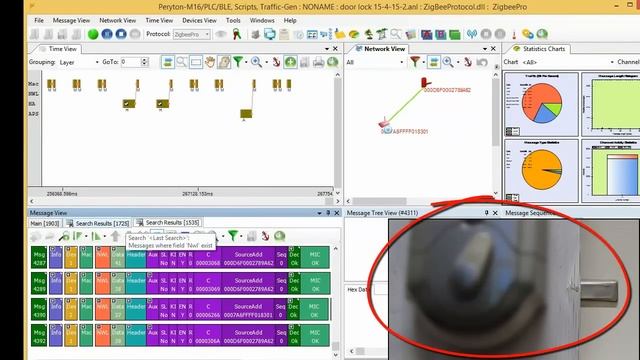Screen dimensions: 640x360
Task: Click the green filter funnel in Message View
Action: 233,236
